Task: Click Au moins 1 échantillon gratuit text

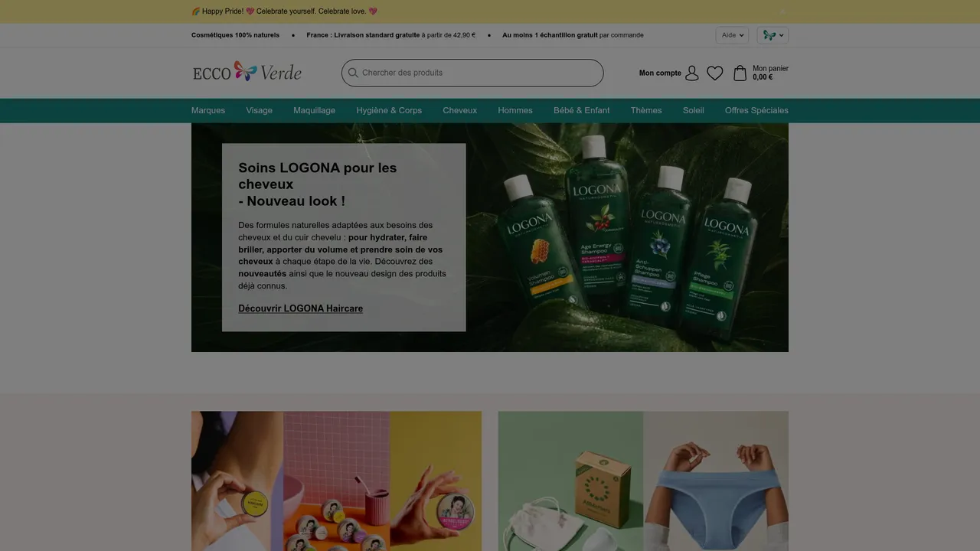Action: tap(550, 35)
